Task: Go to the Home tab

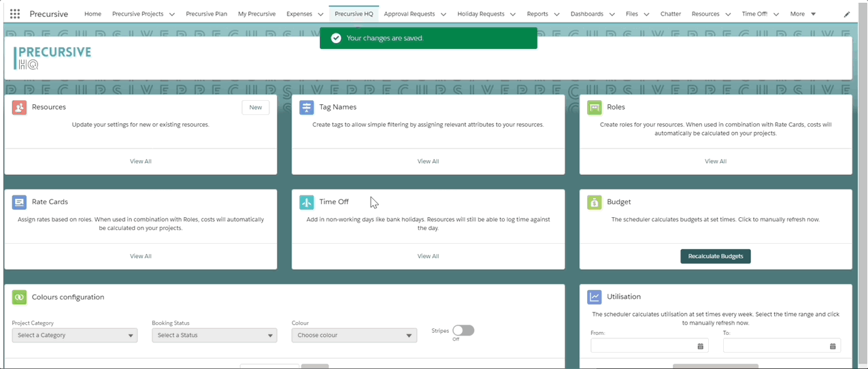Action: 93,14
